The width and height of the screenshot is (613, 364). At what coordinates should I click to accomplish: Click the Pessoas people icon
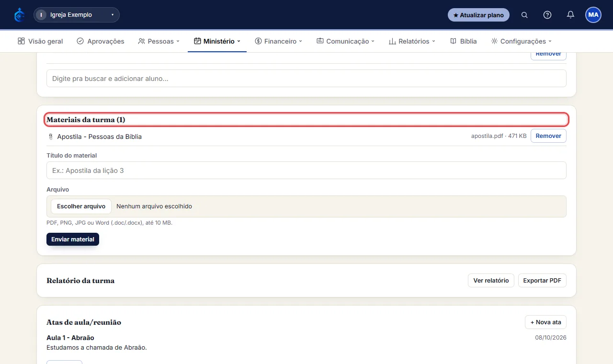click(141, 41)
